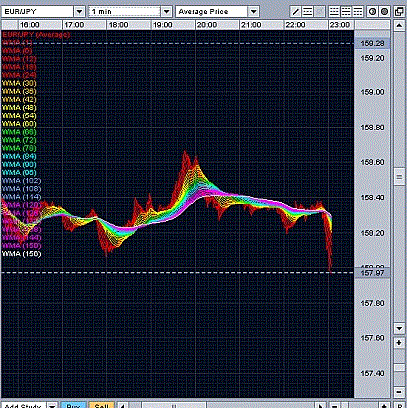Click the hollow circle toolbar icon
The height and width of the screenshot is (408, 410).
coord(372,12)
